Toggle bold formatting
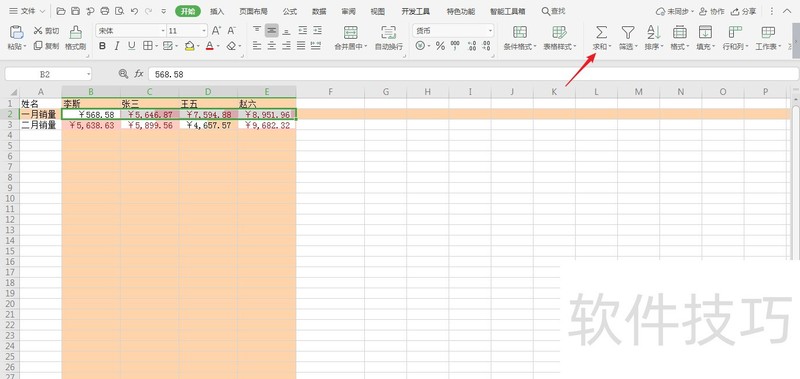The image size is (800, 379). [103, 46]
